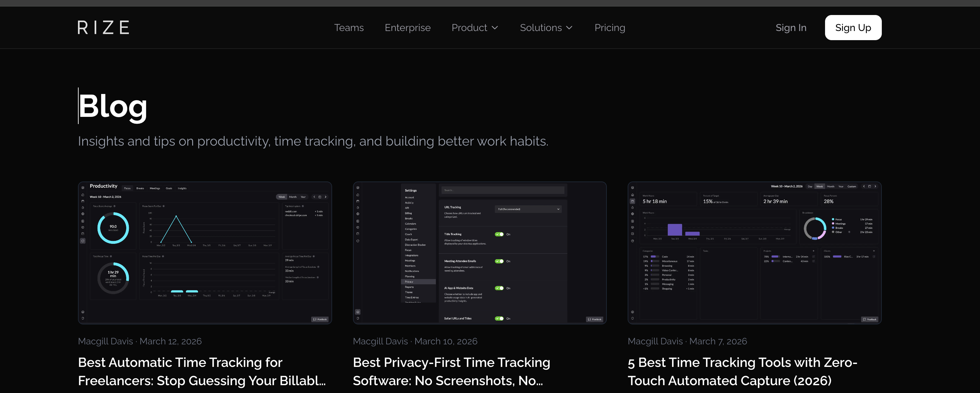Click next-week arrow in Productivity dashboard thumbnail

(326, 197)
